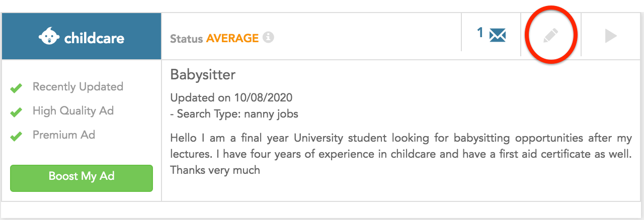
Task: Select the unread message count number 1
Action: pyautogui.click(x=480, y=33)
